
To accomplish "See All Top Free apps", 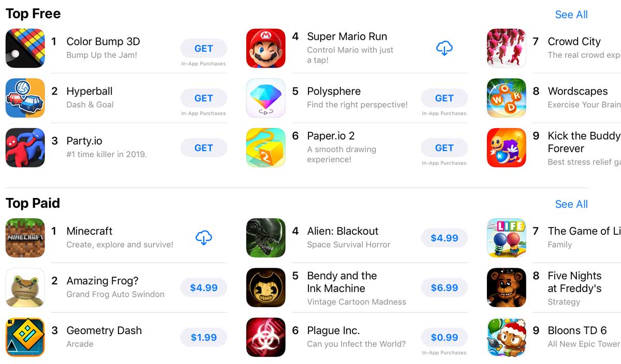I will point(571,14).
